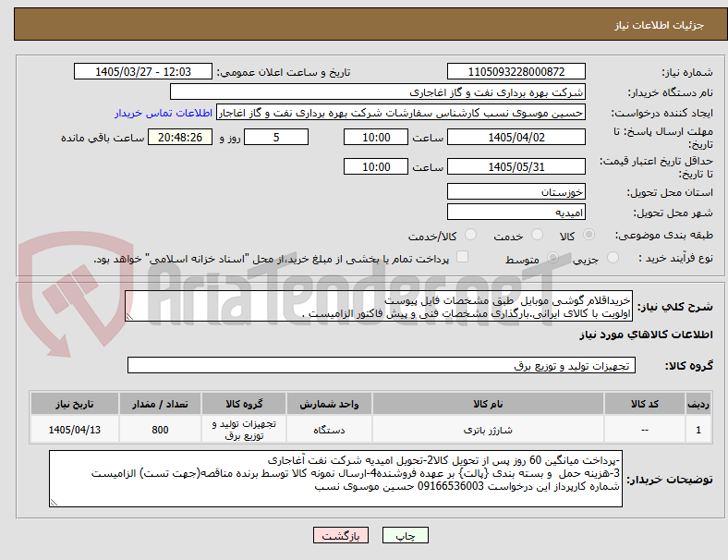Click the شارژر باتری item name cell
Viewport: 728px width, 560px height.
488,430
